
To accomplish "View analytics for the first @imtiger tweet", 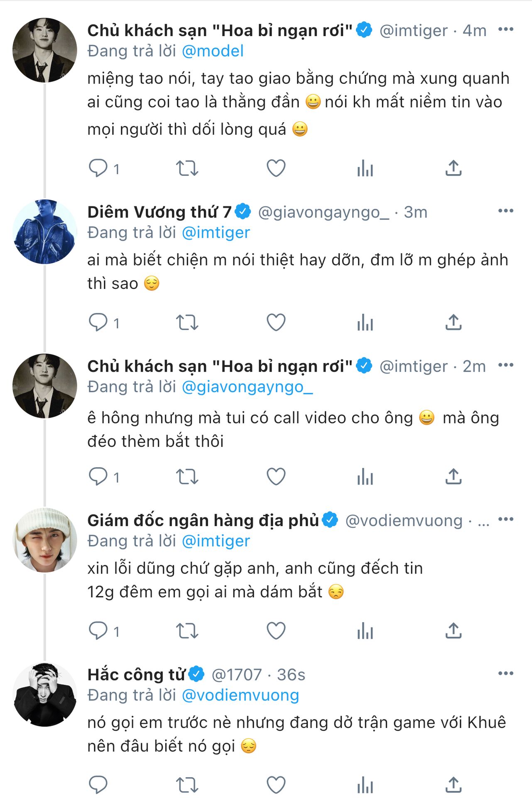I will coord(365,168).
